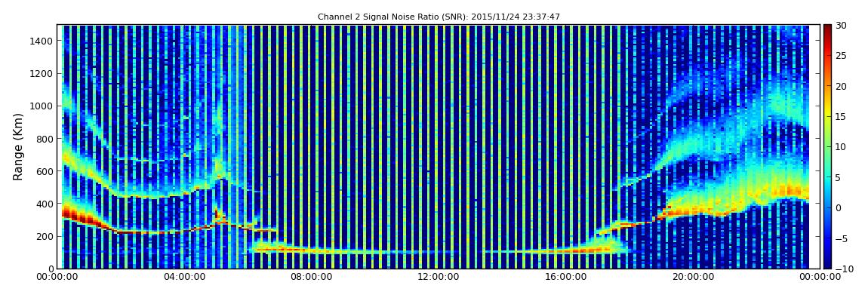Viewport: 868px width, 307px height.
Task: Click the 25 label on the colorbar
Action: (x=842, y=56)
